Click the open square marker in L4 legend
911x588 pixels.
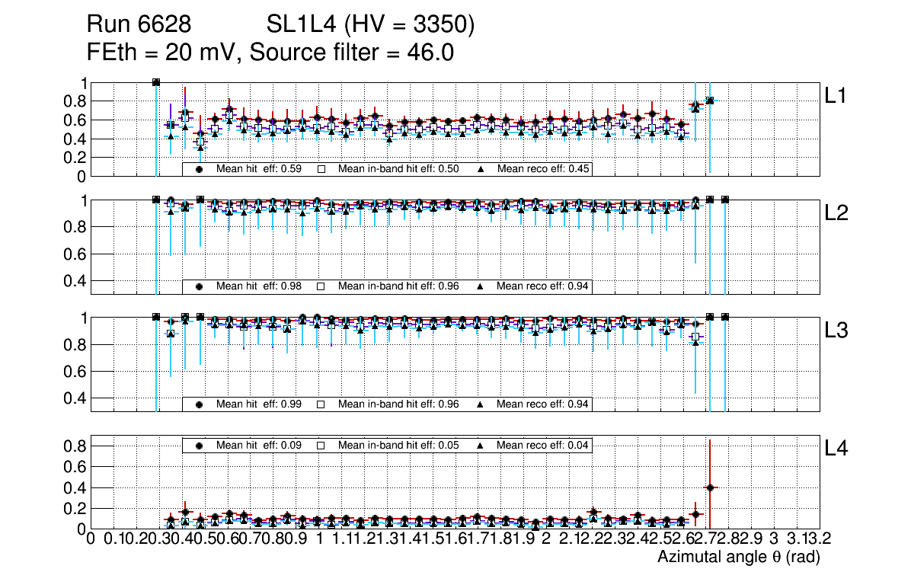click(x=321, y=445)
